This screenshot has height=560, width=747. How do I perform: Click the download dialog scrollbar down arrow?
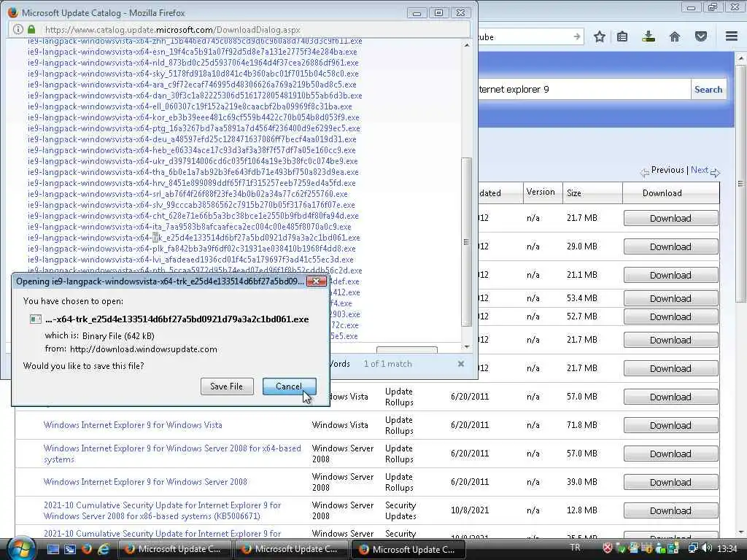[467, 346]
